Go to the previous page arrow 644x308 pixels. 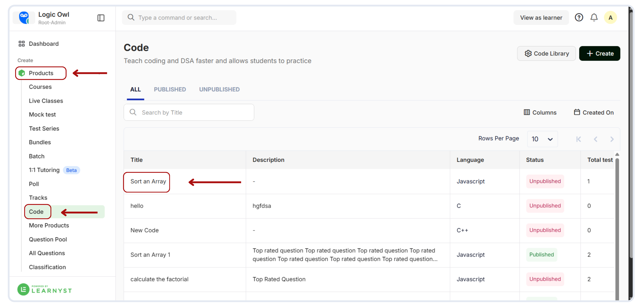596,139
